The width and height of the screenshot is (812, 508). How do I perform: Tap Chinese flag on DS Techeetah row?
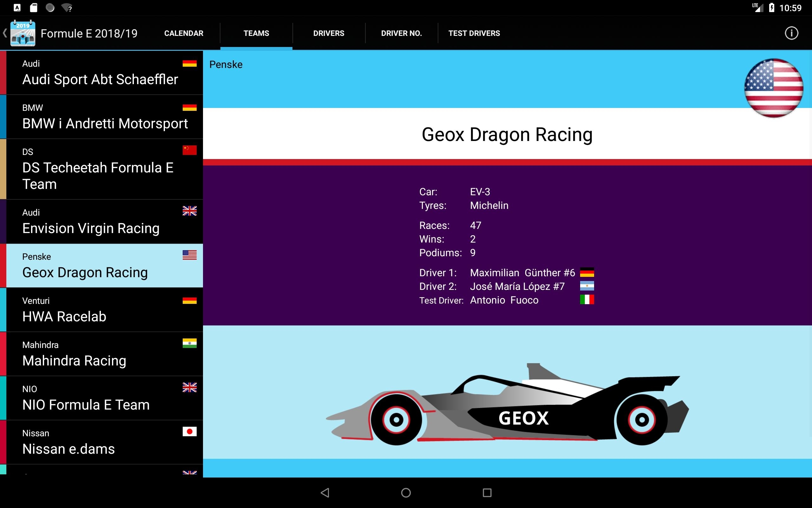pyautogui.click(x=190, y=150)
